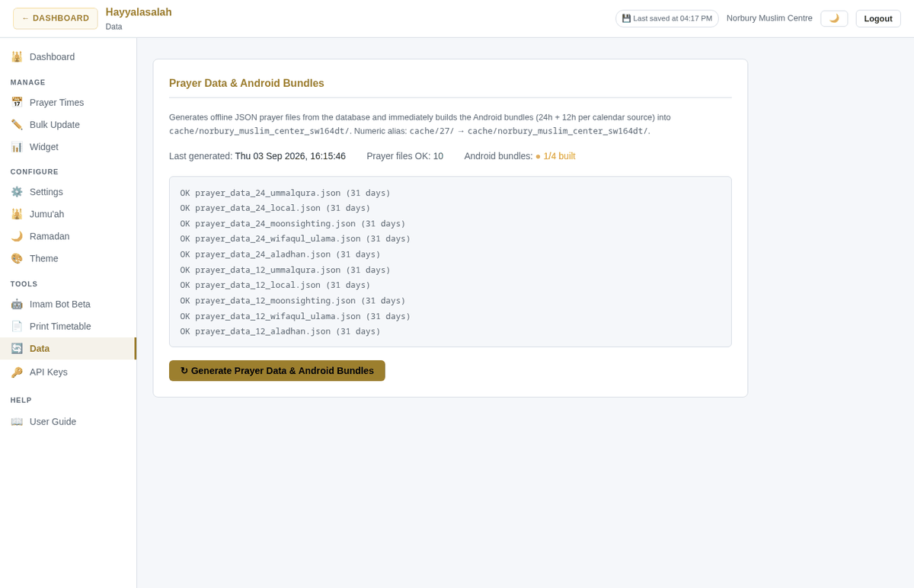Click the API Keys key icon
The width and height of the screenshot is (914, 588).
pos(17,372)
